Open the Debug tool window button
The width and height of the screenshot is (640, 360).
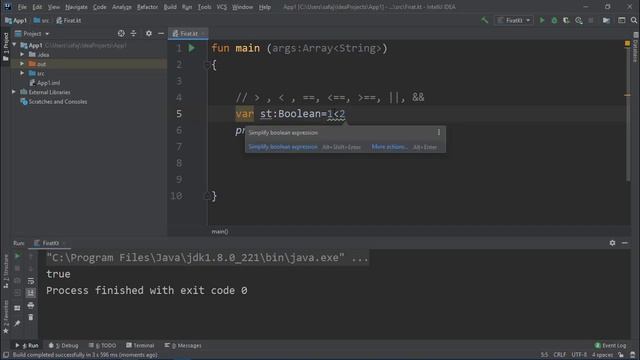pyautogui.click(x=63, y=345)
